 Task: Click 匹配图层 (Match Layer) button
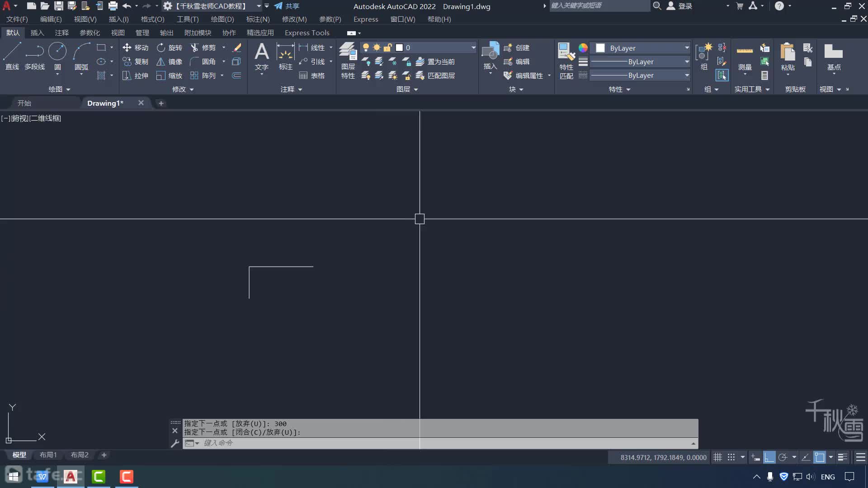click(x=435, y=75)
